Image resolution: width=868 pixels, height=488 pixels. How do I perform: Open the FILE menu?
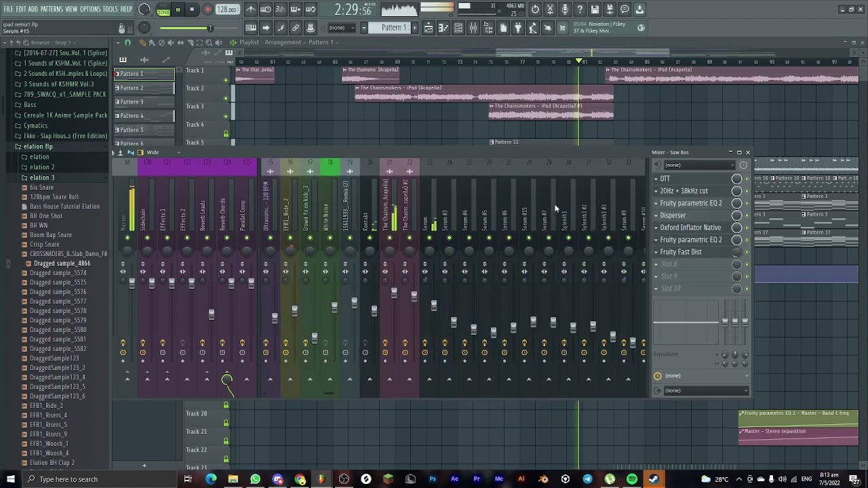tap(8, 9)
